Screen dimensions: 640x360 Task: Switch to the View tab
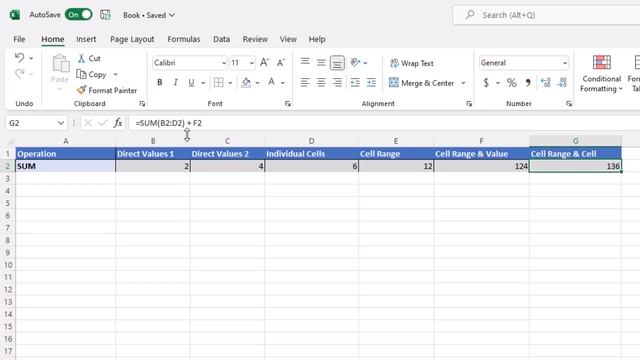point(288,39)
